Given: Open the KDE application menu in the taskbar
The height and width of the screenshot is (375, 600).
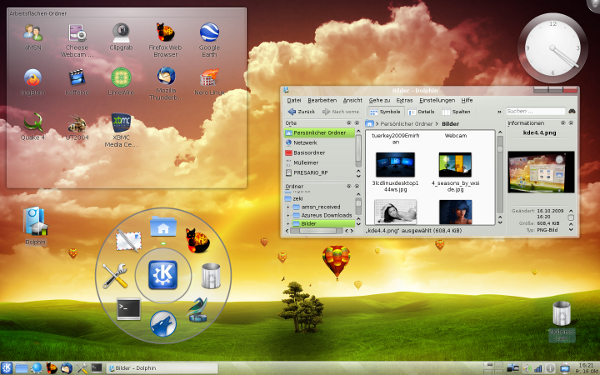Looking at the screenshot, I should tap(7, 368).
